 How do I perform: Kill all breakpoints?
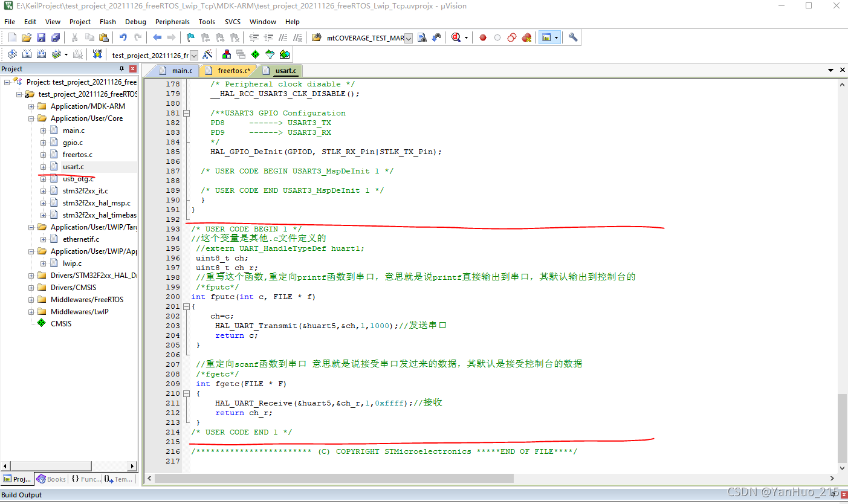[526, 37]
